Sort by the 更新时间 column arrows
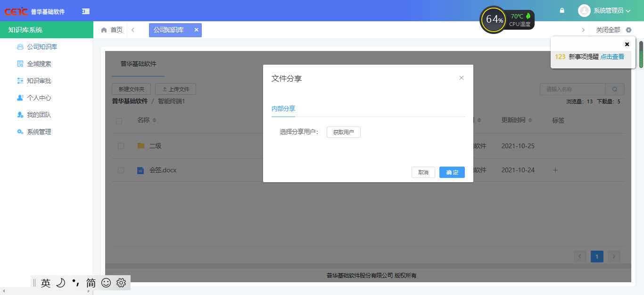The width and height of the screenshot is (644, 295). click(530, 121)
